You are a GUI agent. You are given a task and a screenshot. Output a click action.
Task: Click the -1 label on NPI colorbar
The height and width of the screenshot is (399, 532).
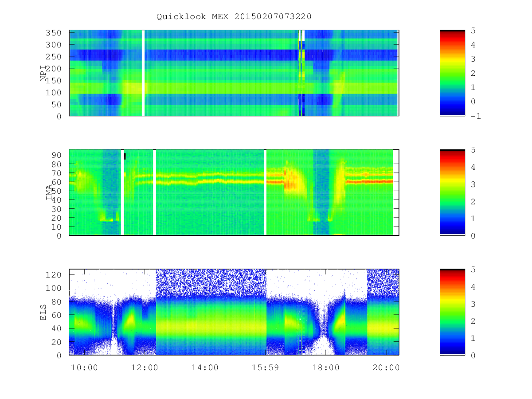click(476, 116)
